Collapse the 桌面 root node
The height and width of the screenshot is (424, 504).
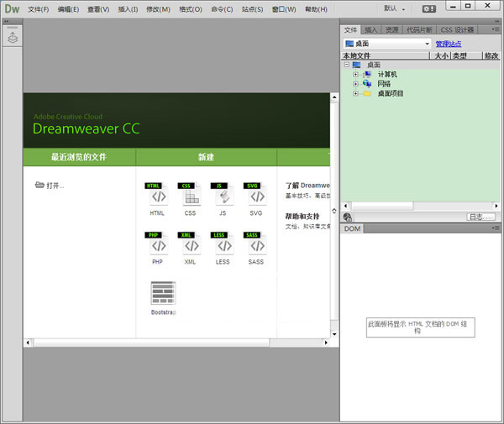(x=346, y=65)
